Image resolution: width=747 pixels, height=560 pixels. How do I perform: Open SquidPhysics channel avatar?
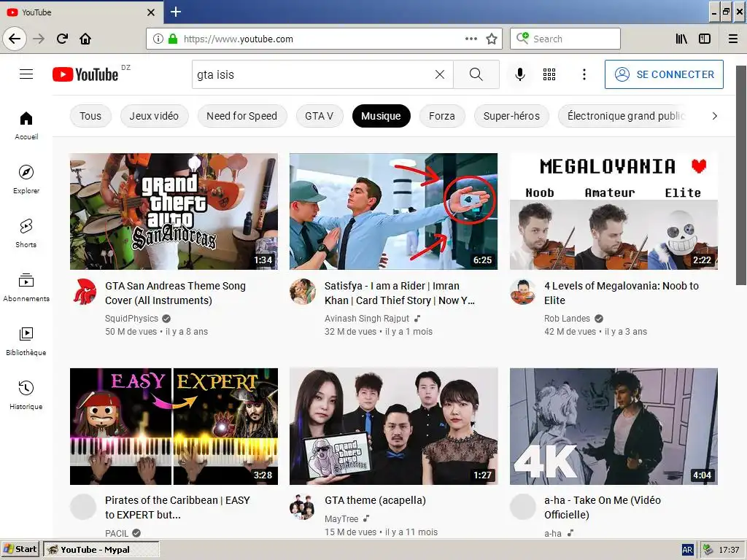(85, 292)
